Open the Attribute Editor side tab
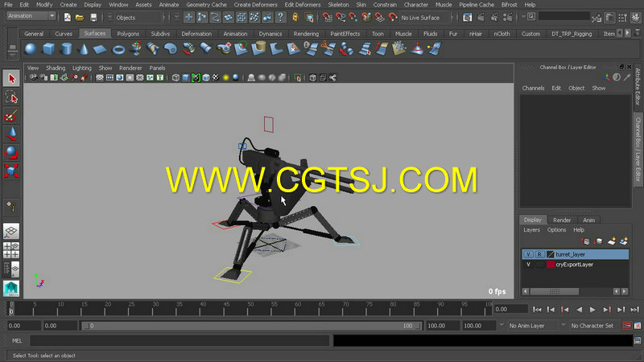The image size is (644, 362). click(x=638, y=86)
